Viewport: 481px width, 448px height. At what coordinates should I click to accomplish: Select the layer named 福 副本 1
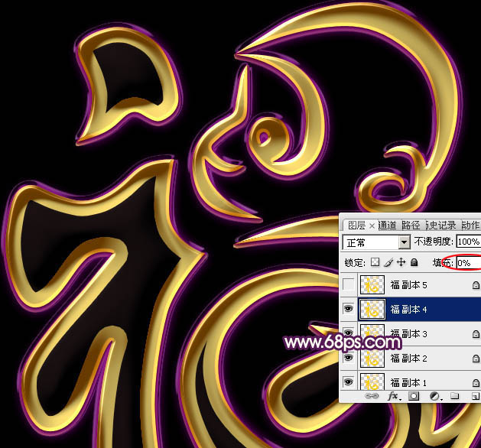(408, 383)
